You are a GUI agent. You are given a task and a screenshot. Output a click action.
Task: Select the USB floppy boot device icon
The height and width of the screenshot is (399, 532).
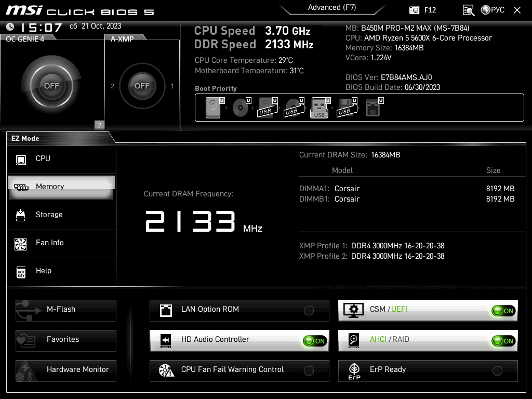[347, 108]
